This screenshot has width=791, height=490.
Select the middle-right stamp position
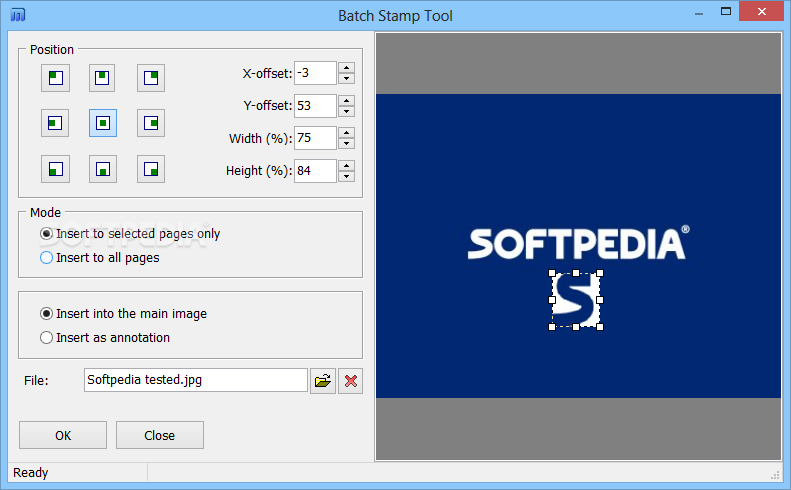(x=151, y=123)
